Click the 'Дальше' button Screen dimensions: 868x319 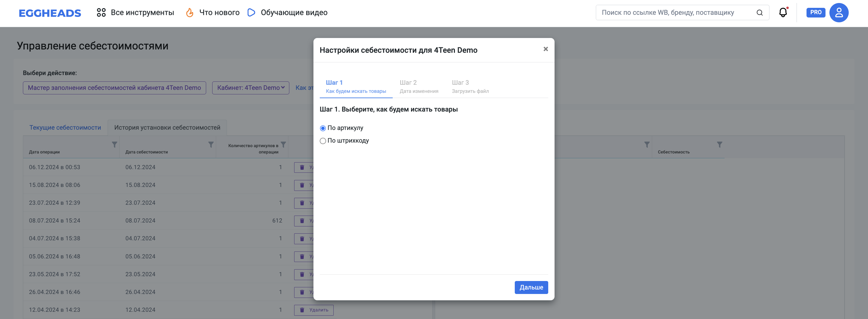pos(531,287)
